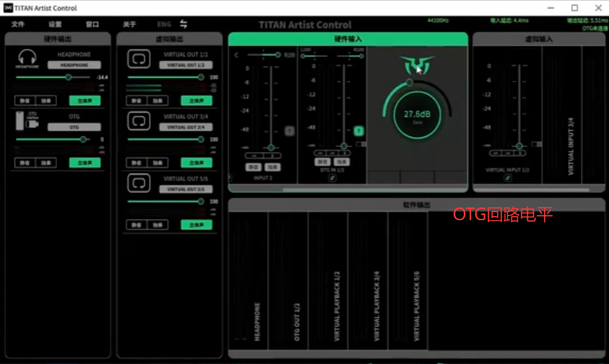The height and width of the screenshot is (364, 609).
Task: Click the VIRTUAL OUT 1/2 loopback icon
Action: (139, 59)
